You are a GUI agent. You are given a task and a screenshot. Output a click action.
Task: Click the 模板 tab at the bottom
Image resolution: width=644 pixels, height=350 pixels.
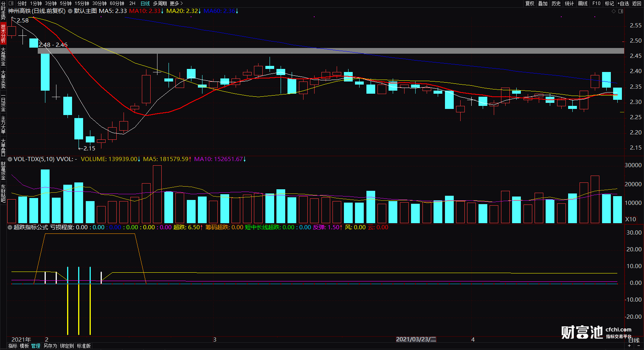point(24,346)
